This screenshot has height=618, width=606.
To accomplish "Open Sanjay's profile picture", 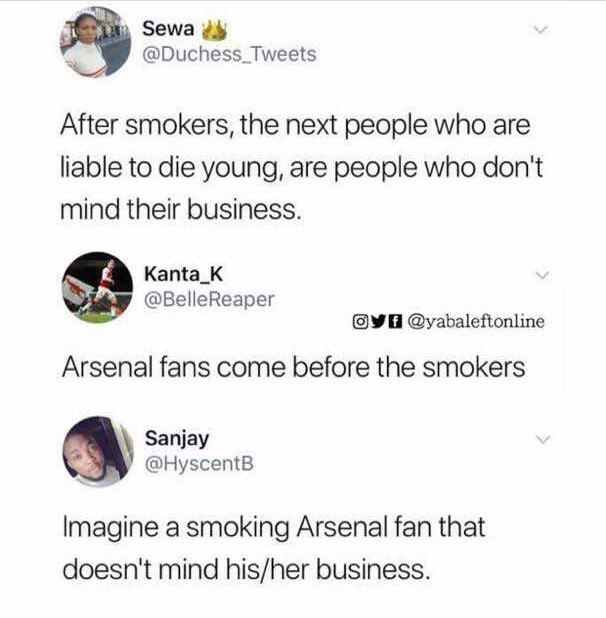I will [98, 452].
